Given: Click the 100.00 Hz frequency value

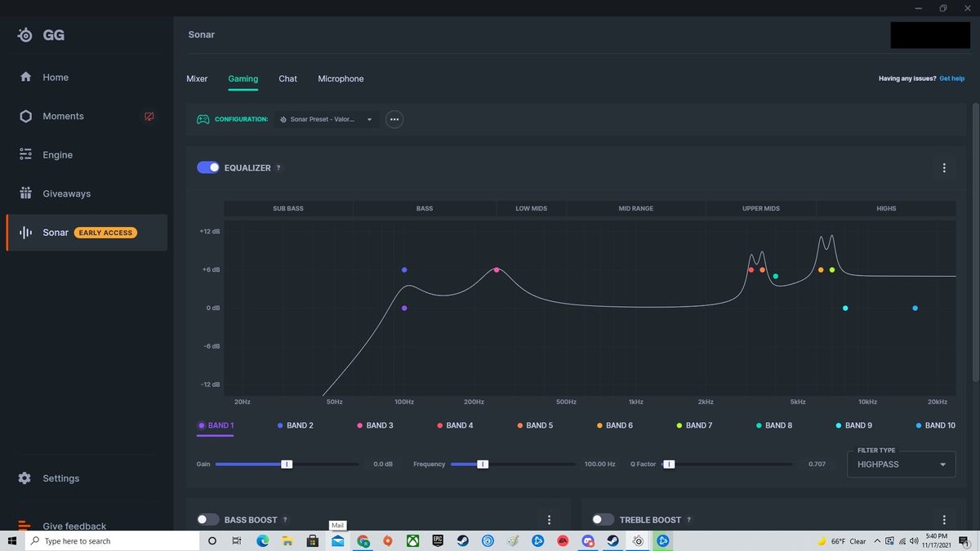Looking at the screenshot, I should 600,464.
